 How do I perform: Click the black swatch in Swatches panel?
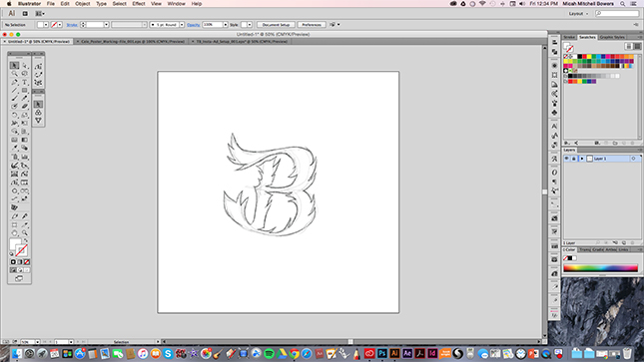pyautogui.click(x=579, y=57)
